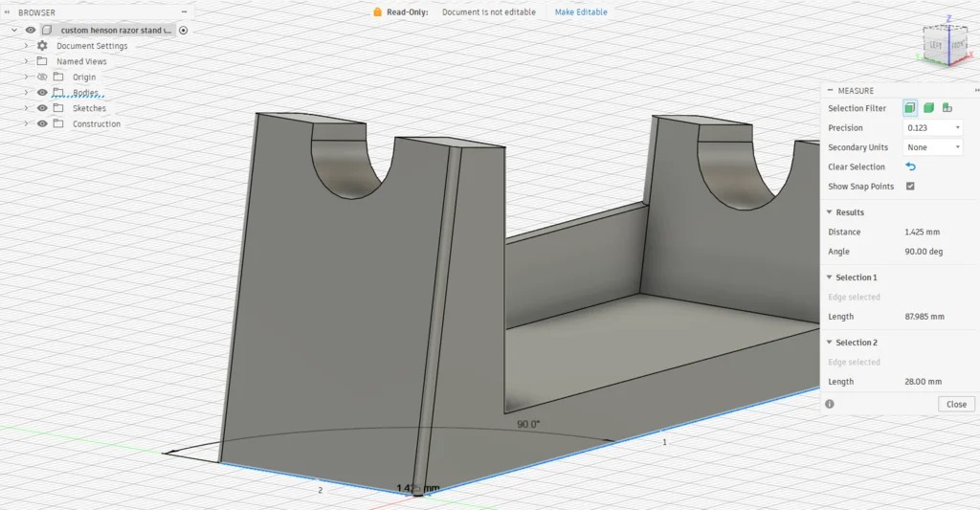
Task: Choose the body selection filter icon
Action: pyautogui.click(x=928, y=108)
